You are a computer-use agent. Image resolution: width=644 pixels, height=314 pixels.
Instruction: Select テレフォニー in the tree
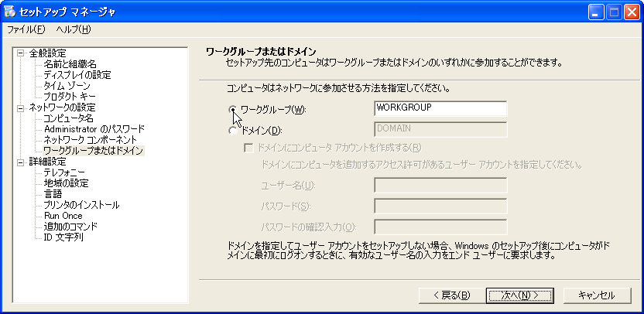tap(64, 172)
